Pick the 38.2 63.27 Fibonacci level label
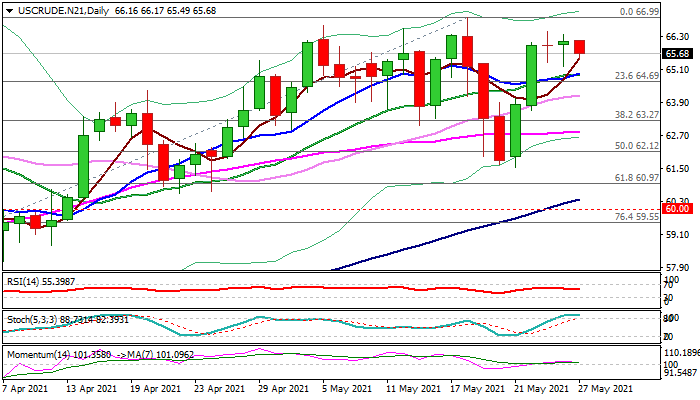 click(635, 115)
